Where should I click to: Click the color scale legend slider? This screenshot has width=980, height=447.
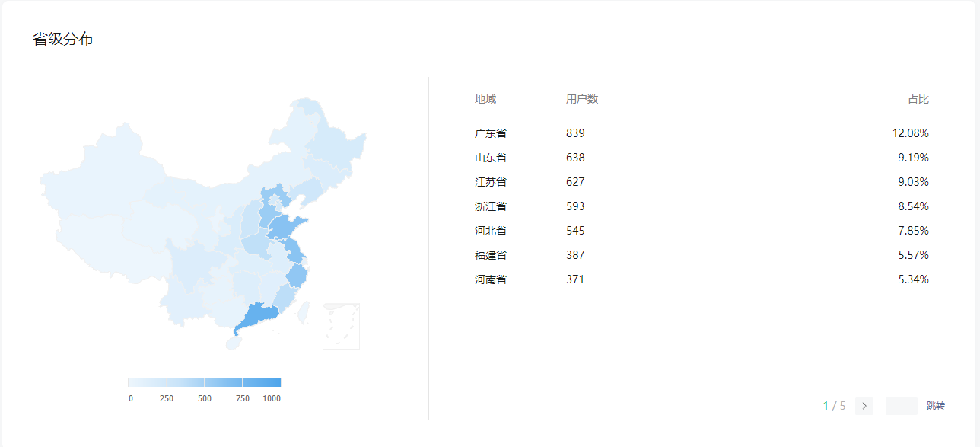(204, 382)
